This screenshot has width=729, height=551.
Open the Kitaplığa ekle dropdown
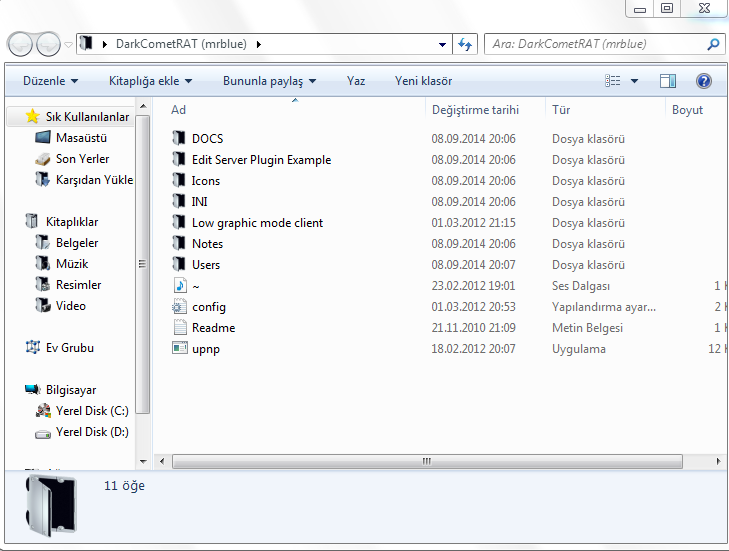(x=150, y=81)
